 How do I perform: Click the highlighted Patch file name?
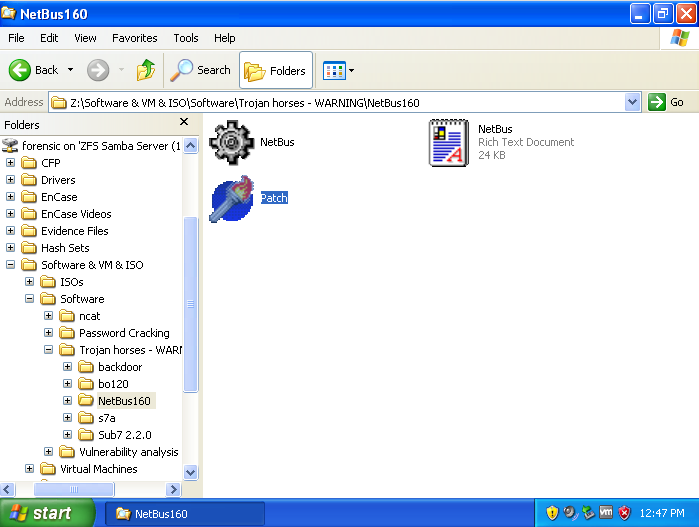(x=274, y=198)
